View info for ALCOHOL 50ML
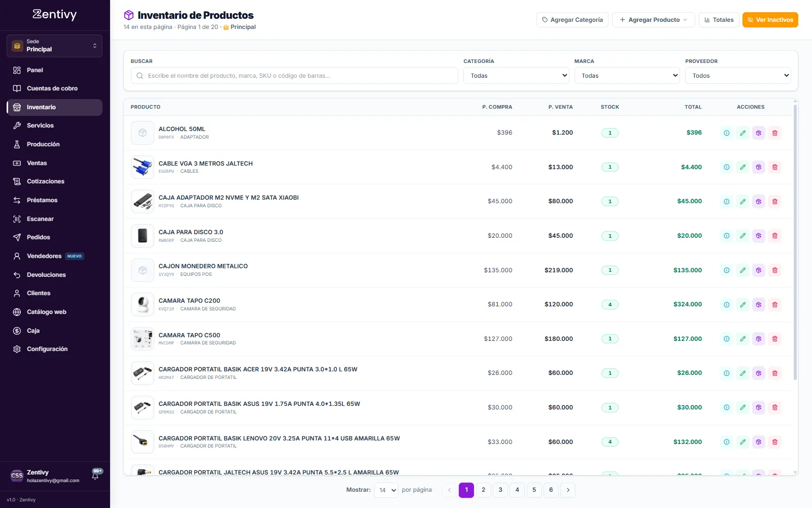 pyautogui.click(x=727, y=133)
